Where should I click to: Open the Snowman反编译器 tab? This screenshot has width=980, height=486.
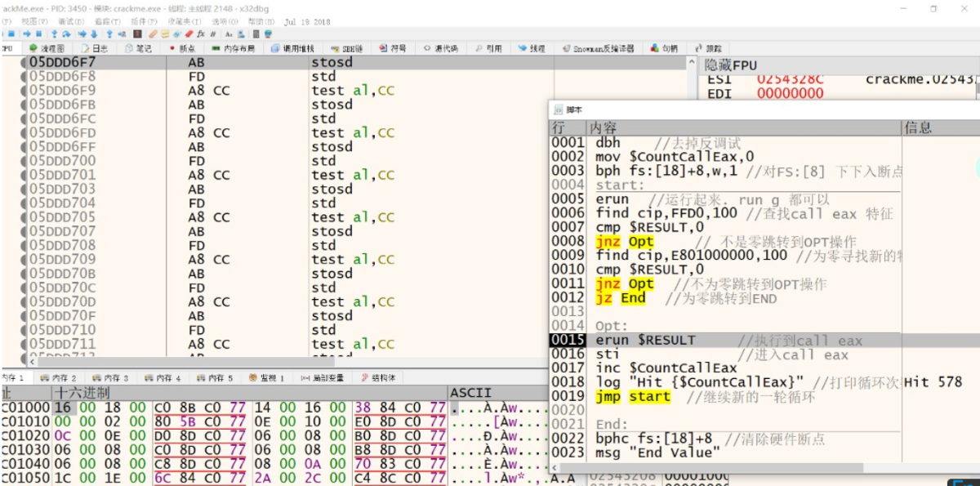coord(597,49)
